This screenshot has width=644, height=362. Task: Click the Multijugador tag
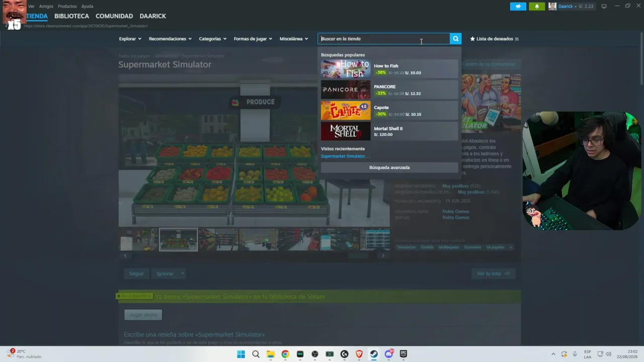[449, 247]
